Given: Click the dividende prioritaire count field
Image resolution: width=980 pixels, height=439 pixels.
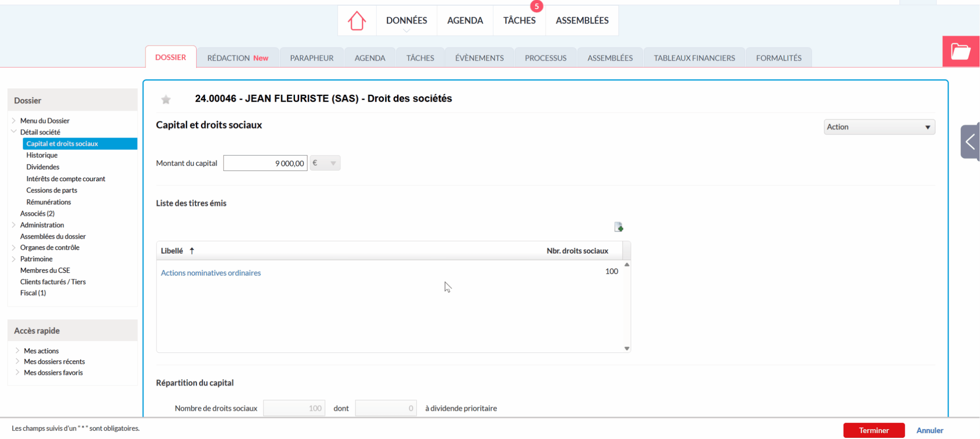Looking at the screenshot, I should (x=386, y=408).
